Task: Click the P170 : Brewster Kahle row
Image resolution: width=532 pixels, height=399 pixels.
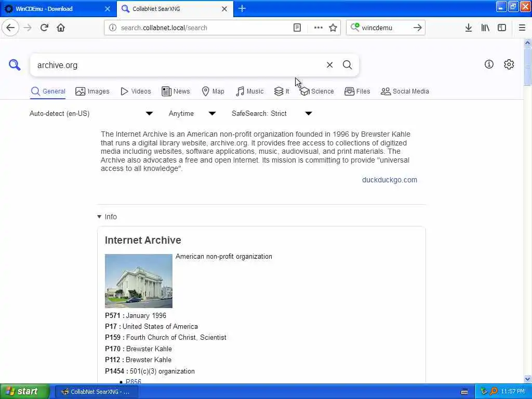Action: (138, 349)
